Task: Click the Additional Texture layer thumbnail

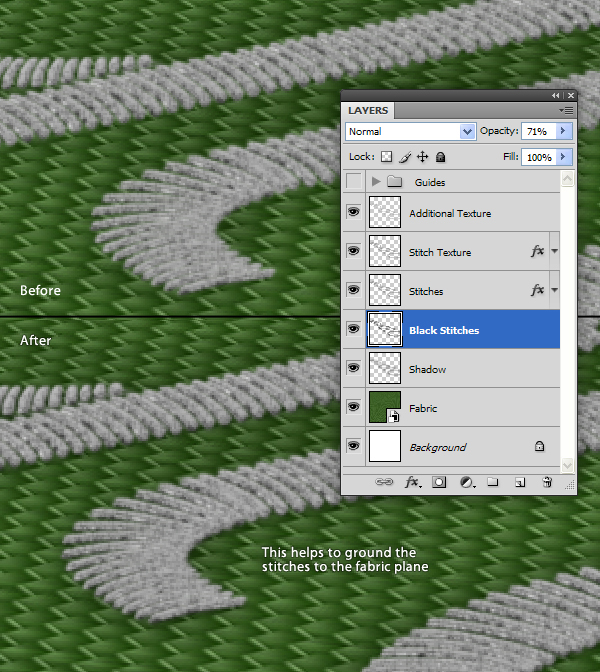Action: 385,212
